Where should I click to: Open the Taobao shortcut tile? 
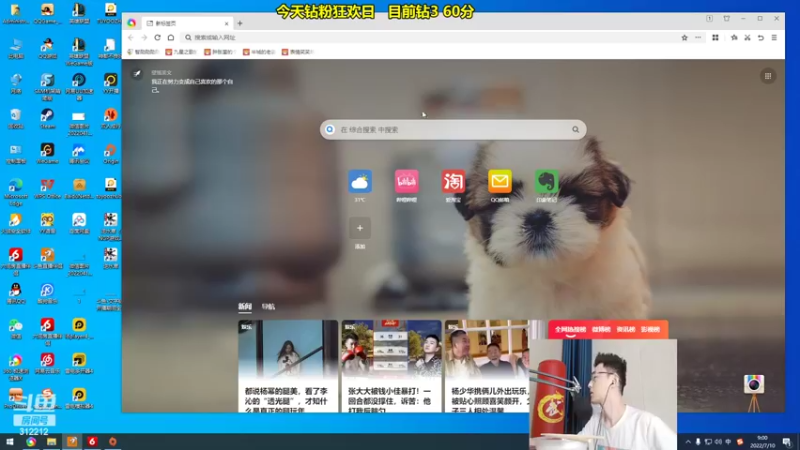pos(453,182)
